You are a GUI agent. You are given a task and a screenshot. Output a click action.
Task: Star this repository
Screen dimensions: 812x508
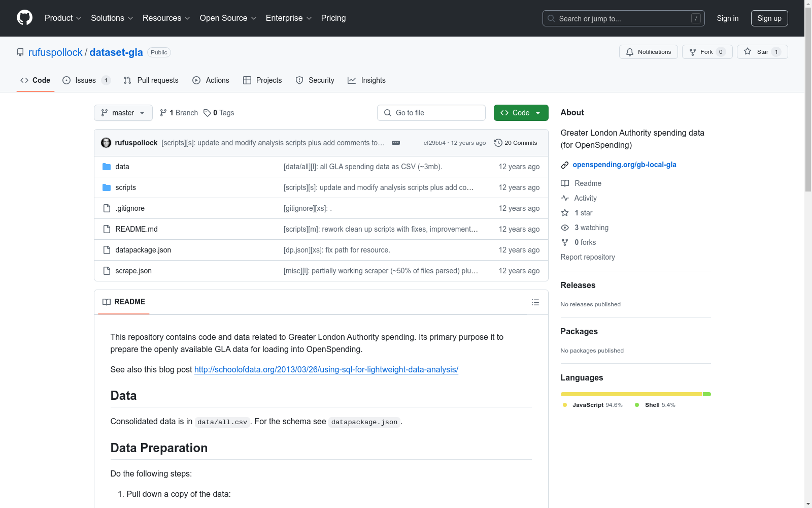click(762, 52)
